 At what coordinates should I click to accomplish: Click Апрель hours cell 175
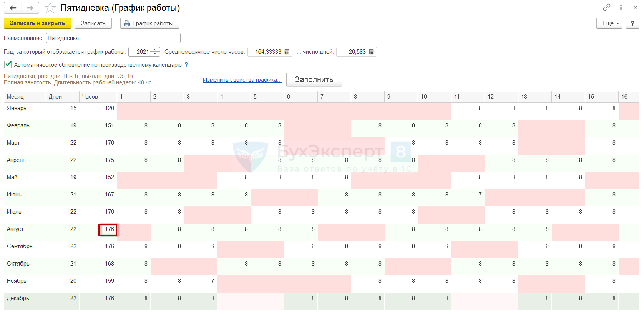98,163
